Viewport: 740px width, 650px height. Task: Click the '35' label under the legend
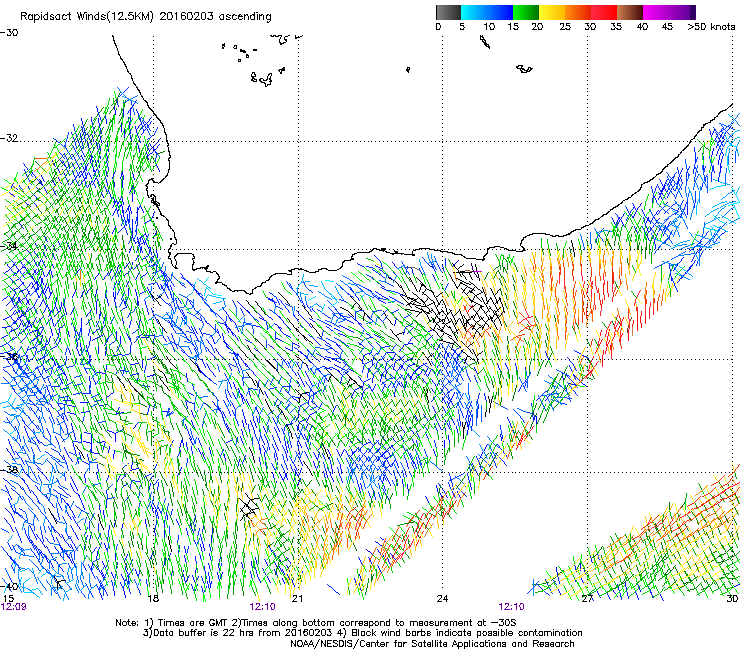coord(616,27)
